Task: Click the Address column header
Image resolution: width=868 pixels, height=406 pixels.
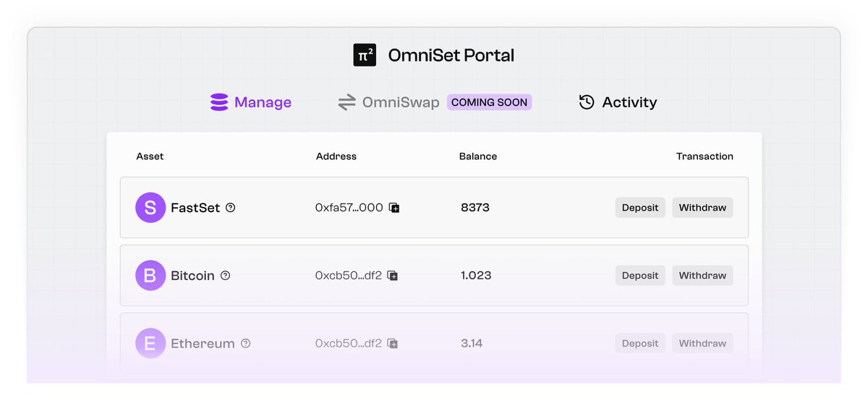Action: tap(336, 156)
